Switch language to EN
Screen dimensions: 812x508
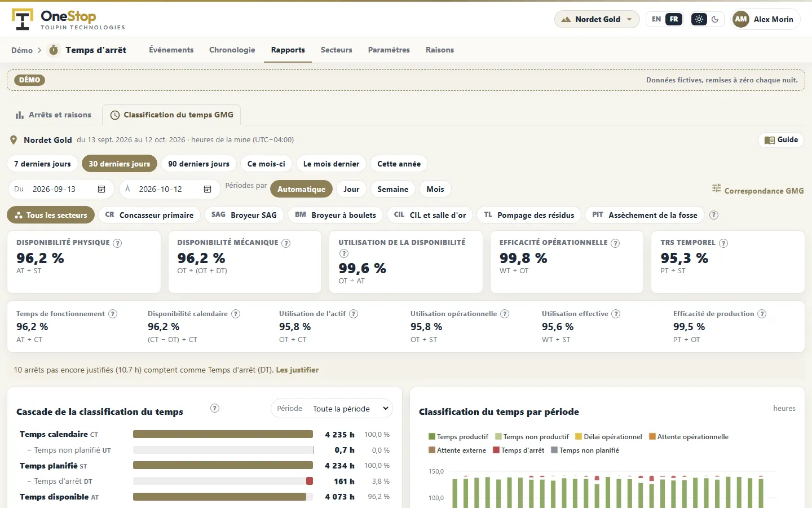click(x=656, y=19)
